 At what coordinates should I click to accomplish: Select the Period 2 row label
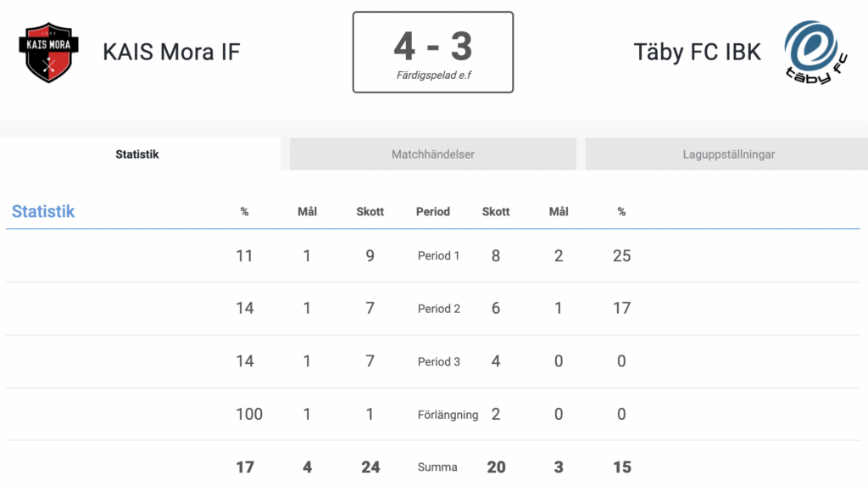(x=439, y=309)
